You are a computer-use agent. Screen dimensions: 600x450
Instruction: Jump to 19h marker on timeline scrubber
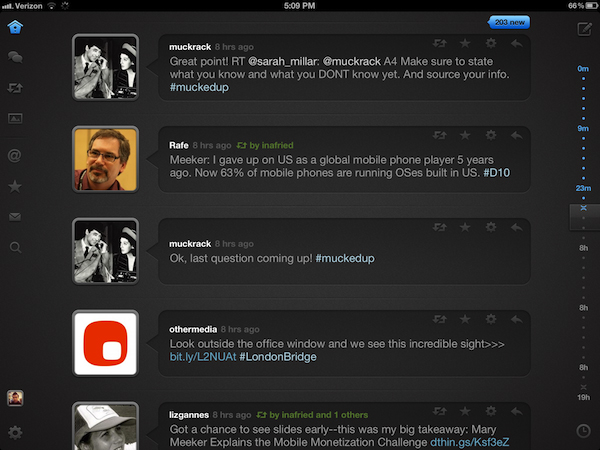[x=583, y=397]
